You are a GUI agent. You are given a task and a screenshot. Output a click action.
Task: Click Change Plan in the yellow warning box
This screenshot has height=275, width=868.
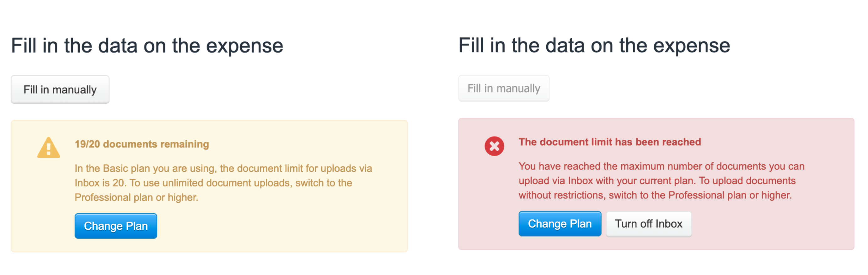point(115,226)
